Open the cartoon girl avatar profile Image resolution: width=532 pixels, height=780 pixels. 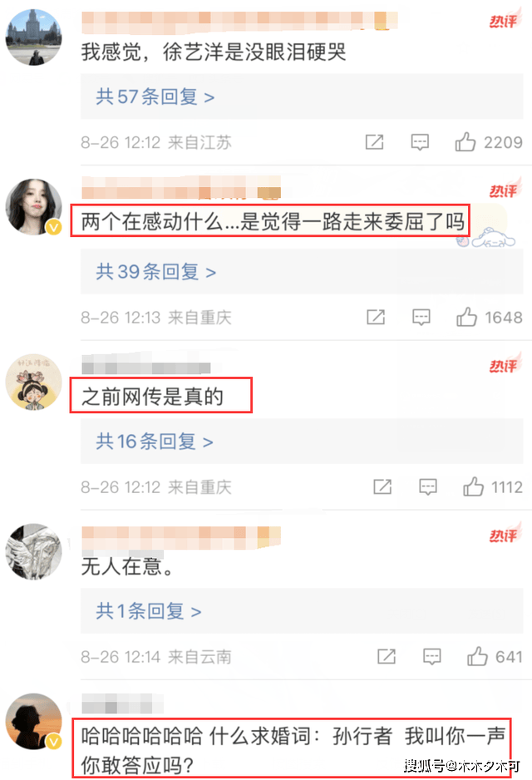click(33, 382)
